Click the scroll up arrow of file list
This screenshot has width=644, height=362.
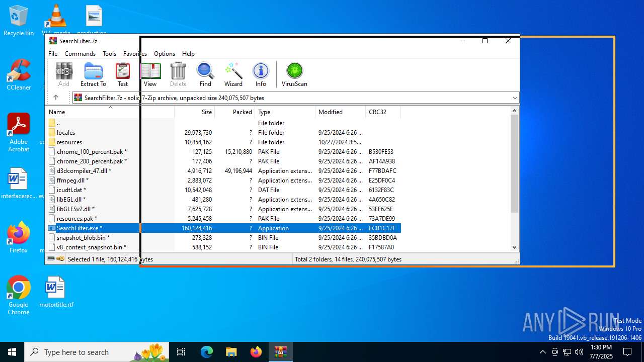tap(514, 111)
